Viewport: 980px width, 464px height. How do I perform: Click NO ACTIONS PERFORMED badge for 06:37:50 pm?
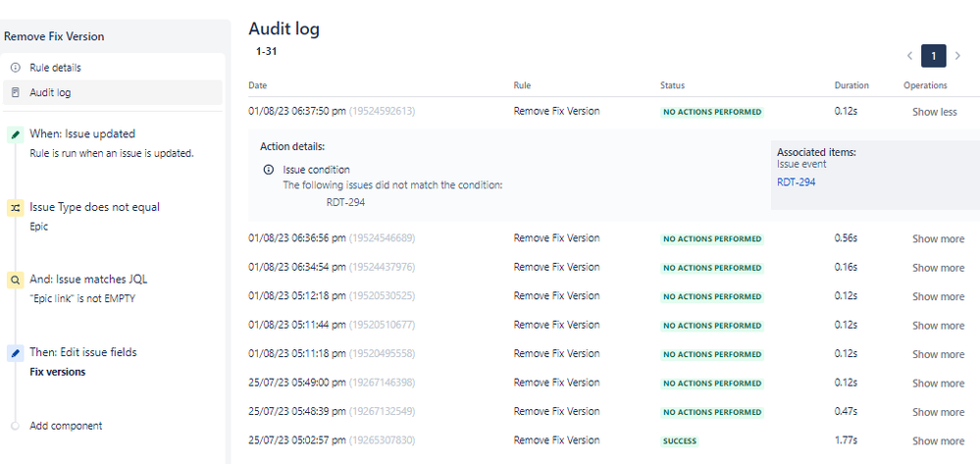coord(712,112)
